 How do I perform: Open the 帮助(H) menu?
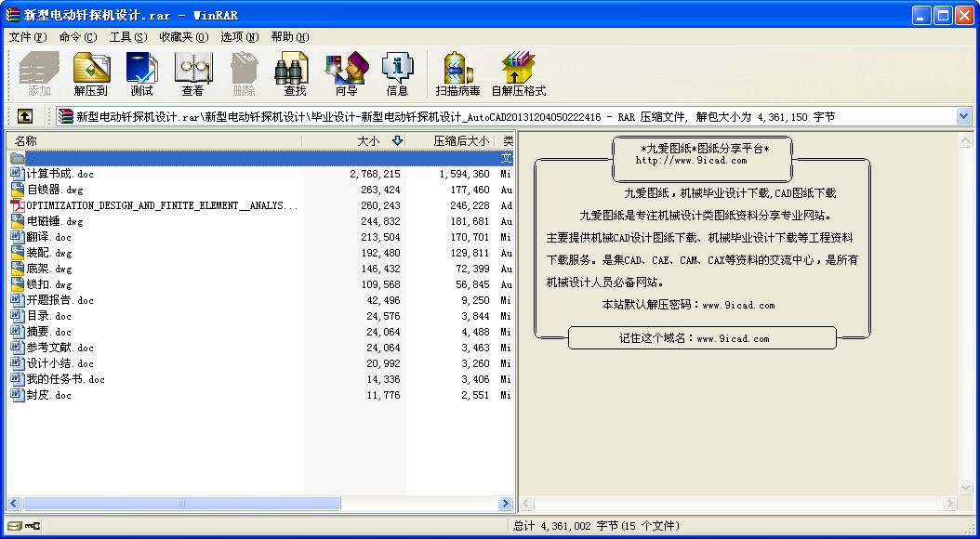click(290, 37)
